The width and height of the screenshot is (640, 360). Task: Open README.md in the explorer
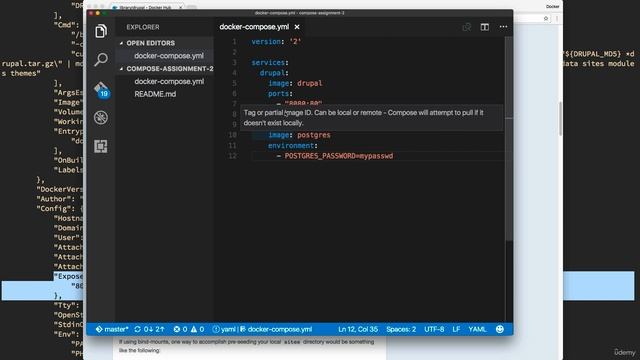155,94
